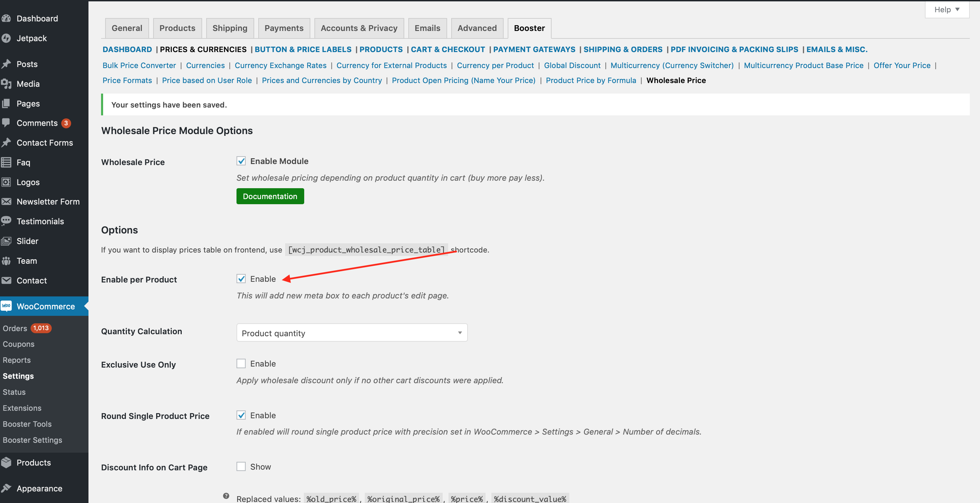Select the Accounts & Privacy tab
This screenshot has height=503, width=980.
coord(359,28)
